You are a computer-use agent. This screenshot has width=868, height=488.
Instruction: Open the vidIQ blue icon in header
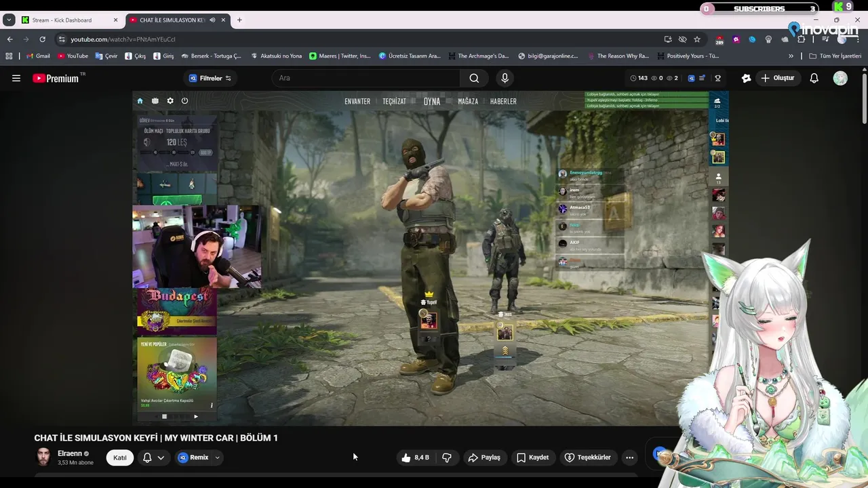[x=691, y=78]
